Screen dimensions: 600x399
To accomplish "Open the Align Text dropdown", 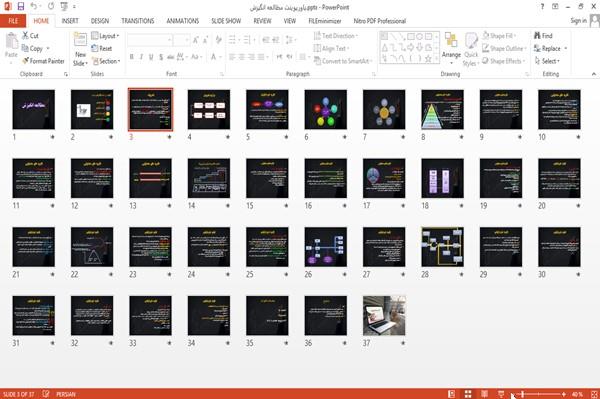I will pyautogui.click(x=331, y=48).
